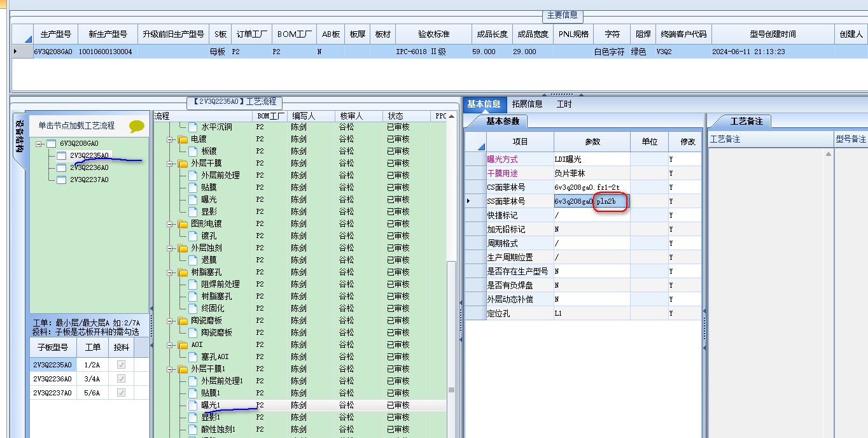Click the document icon beside 水平沉铜
Screen dimensions: 868x438
(193, 127)
